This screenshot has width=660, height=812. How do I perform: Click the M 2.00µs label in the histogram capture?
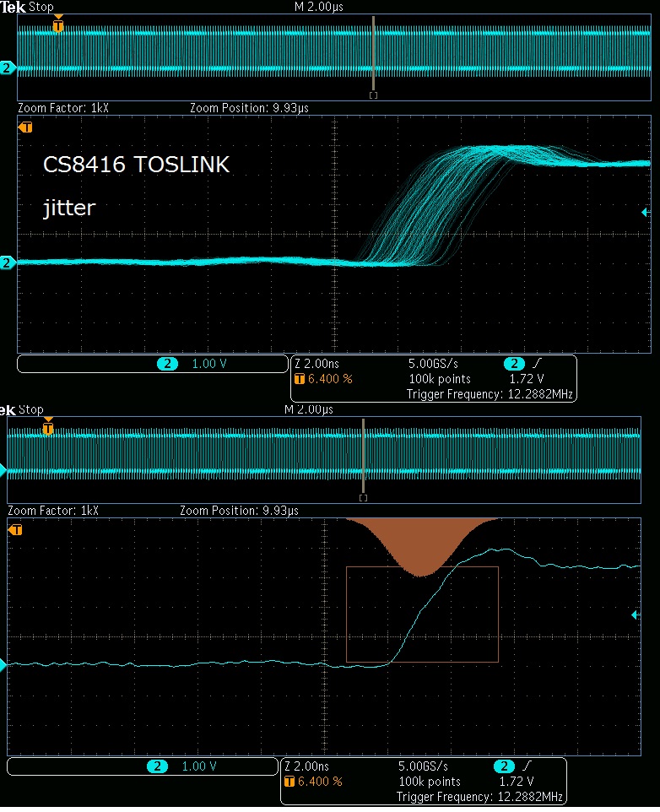tap(309, 409)
